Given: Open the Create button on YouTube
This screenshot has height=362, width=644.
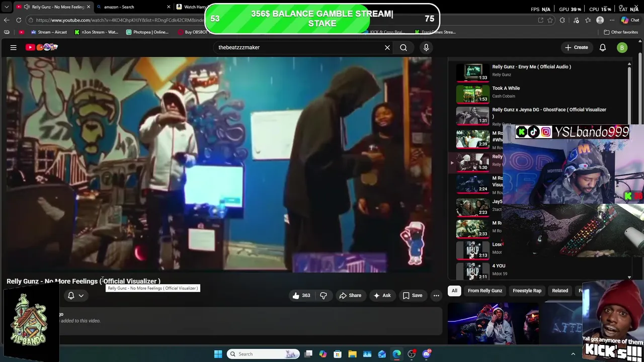Looking at the screenshot, I should click(577, 47).
